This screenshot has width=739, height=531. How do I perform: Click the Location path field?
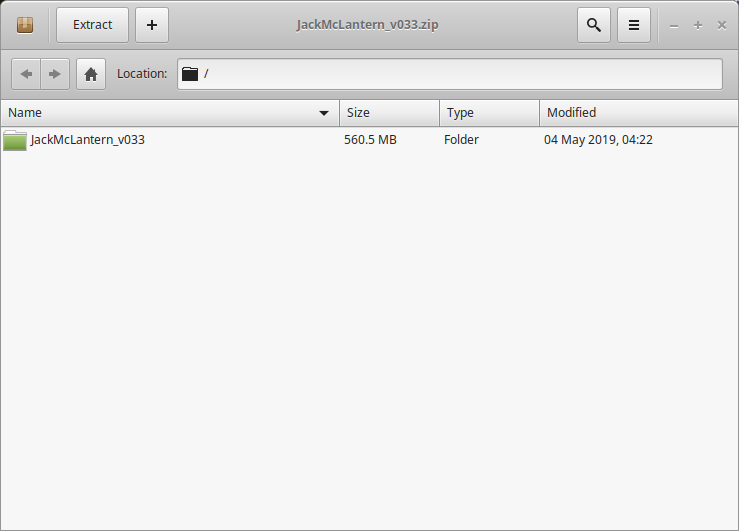[x=450, y=74]
